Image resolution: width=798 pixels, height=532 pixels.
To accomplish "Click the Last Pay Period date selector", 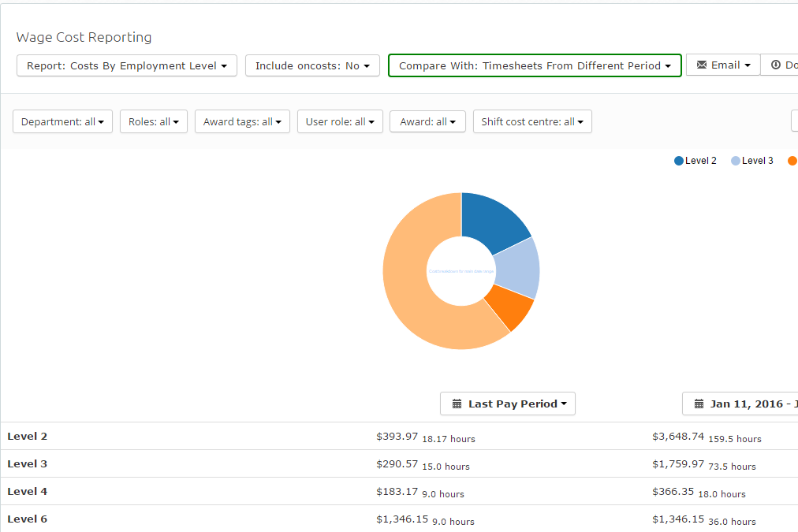I will pyautogui.click(x=508, y=404).
